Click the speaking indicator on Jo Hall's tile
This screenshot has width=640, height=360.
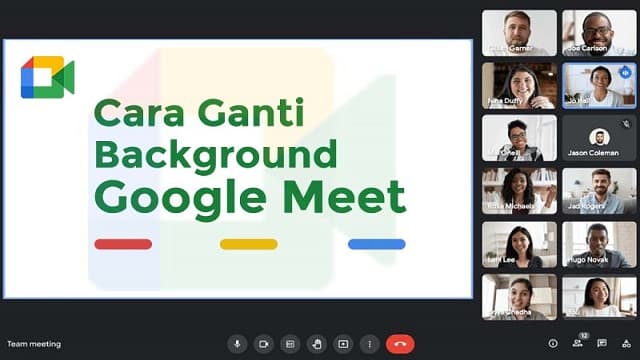tap(625, 73)
